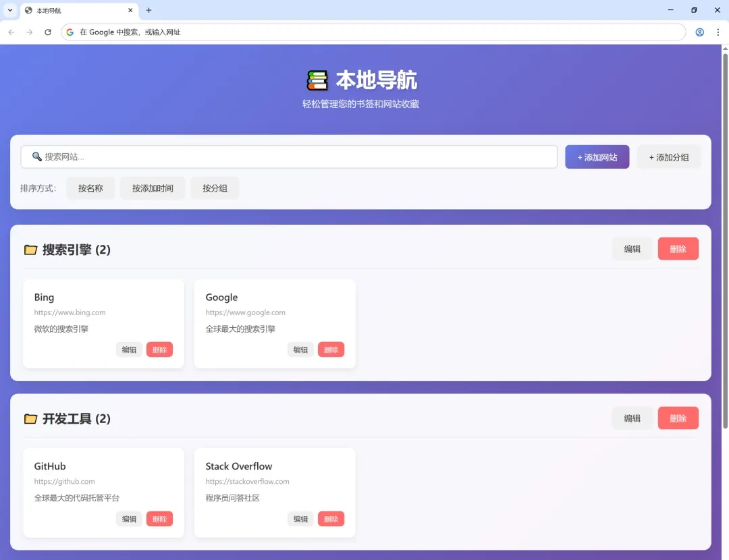Screen dimensions: 729x560
Task: Click the magnifier icon in search box
Action: point(36,157)
